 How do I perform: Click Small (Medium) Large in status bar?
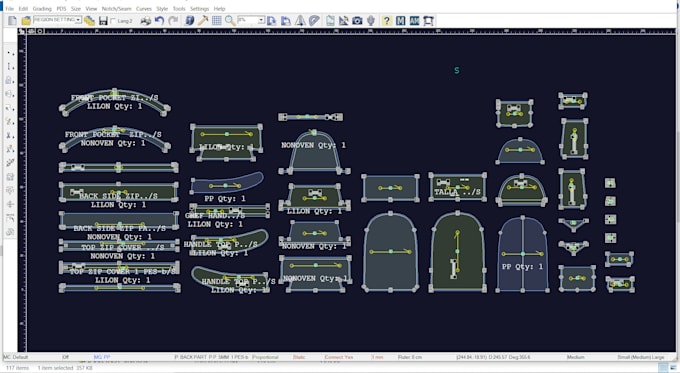pyautogui.click(x=641, y=357)
